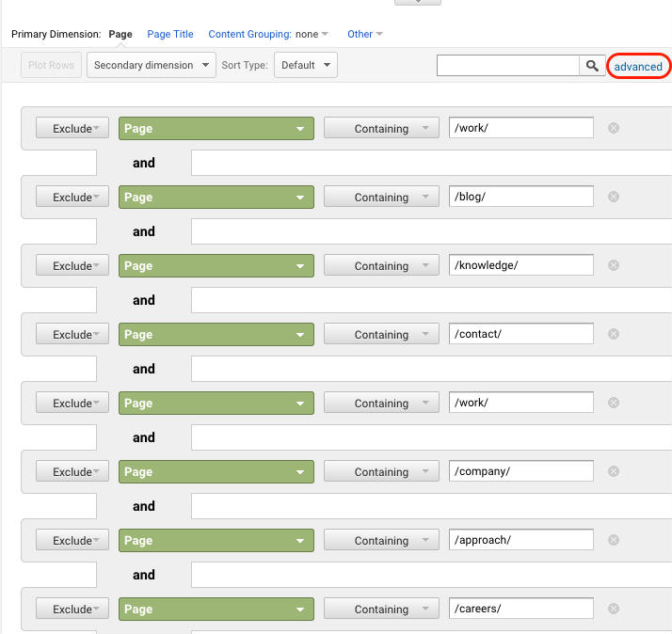Delete the /company/ filter condition
The width and height of the screenshot is (672, 634).
[614, 471]
